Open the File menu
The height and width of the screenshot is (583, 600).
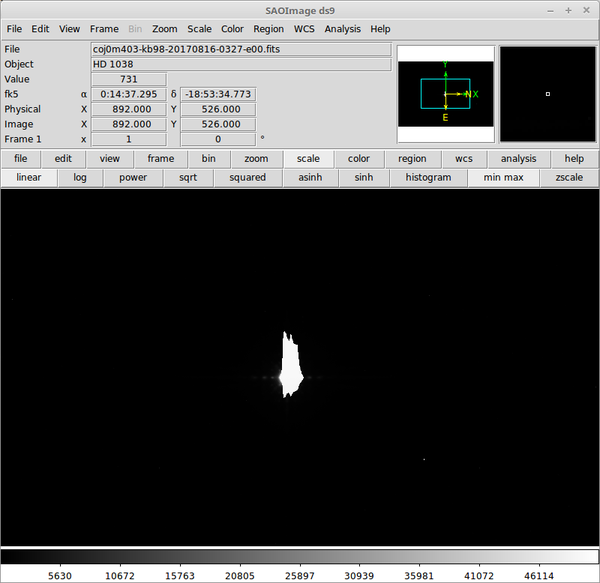[x=14, y=29]
